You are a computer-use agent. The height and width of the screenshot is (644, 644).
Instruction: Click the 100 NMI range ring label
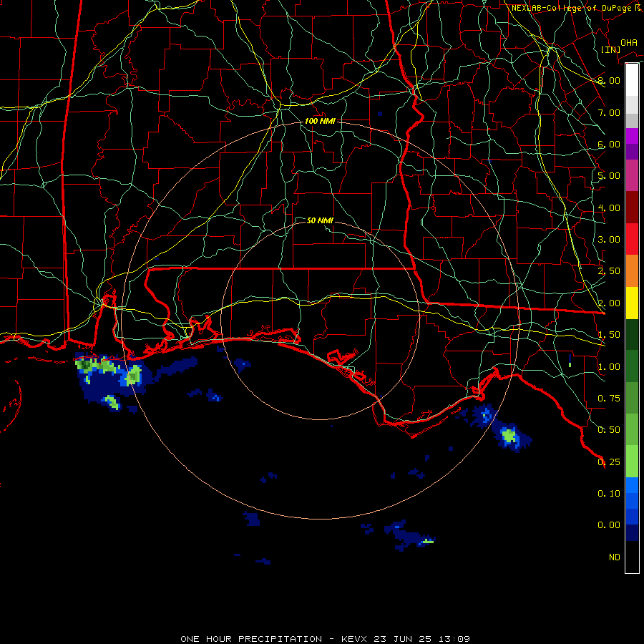pos(320,121)
